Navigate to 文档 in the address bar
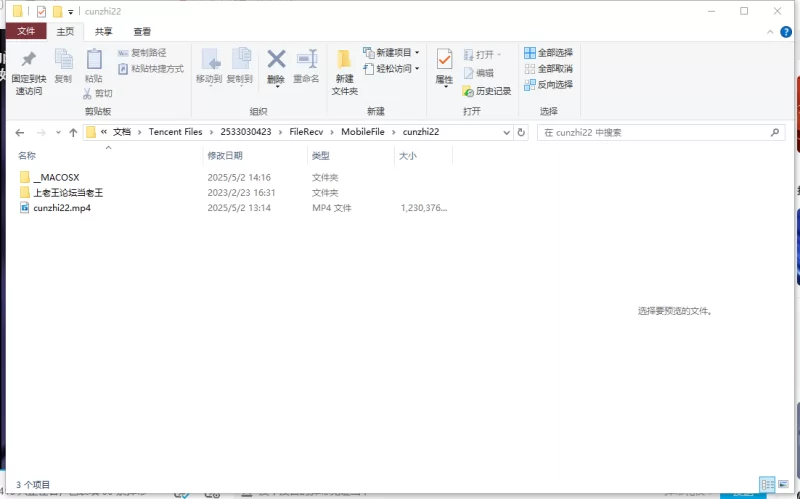 click(122, 132)
